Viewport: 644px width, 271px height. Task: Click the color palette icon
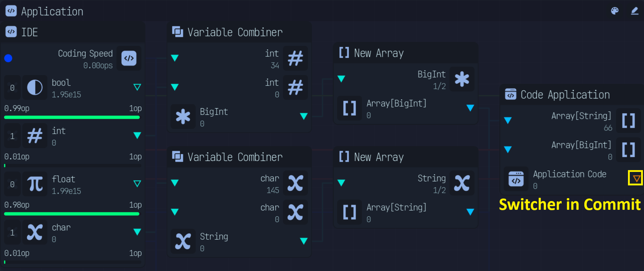tap(614, 11)
